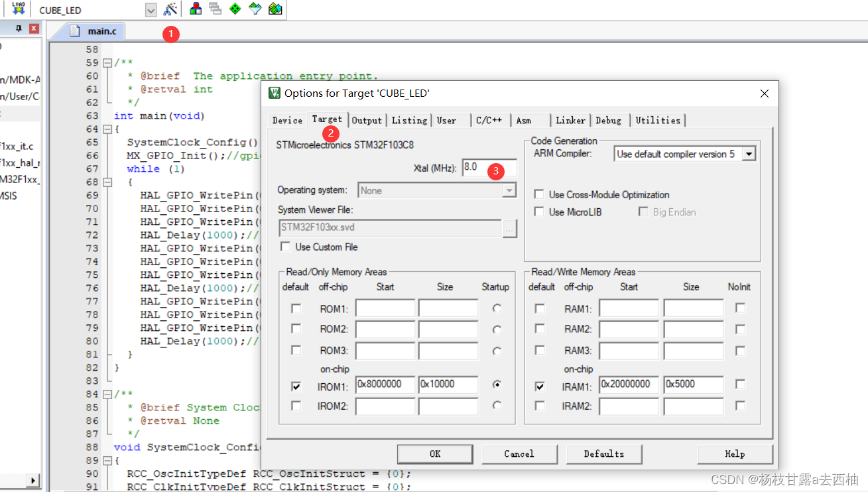The width and height of the screenshot is (868, 492).
Task: Click the IRAM1 Start address field
Action: point(629,385)
